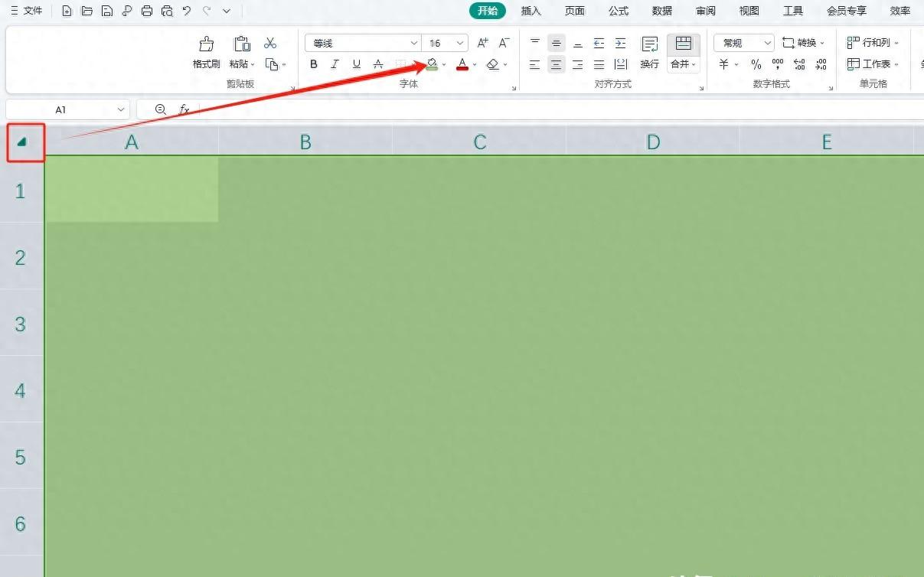
Task: Open the 转换 convert dropdown
Action: [x=804, y=43]
